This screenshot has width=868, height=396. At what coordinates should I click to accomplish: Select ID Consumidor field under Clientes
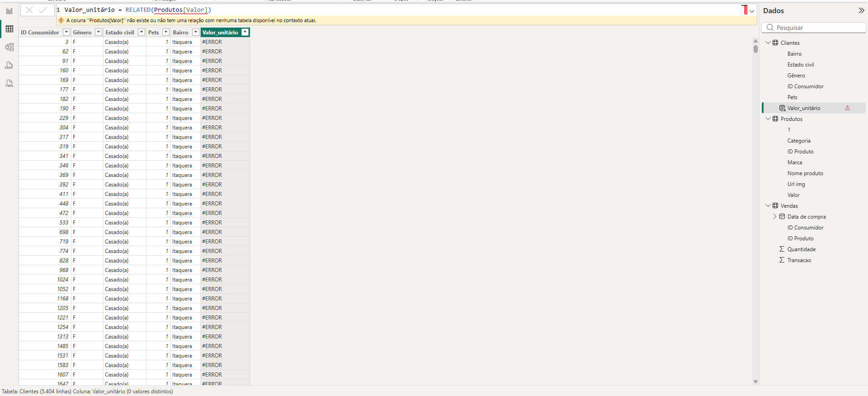pyautogui.click(x=805, y=86)
